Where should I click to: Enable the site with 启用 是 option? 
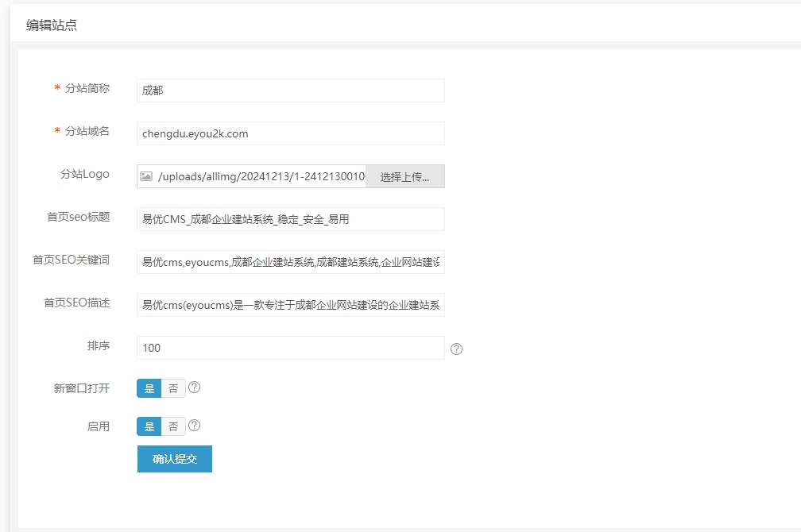tap(149, 426)
